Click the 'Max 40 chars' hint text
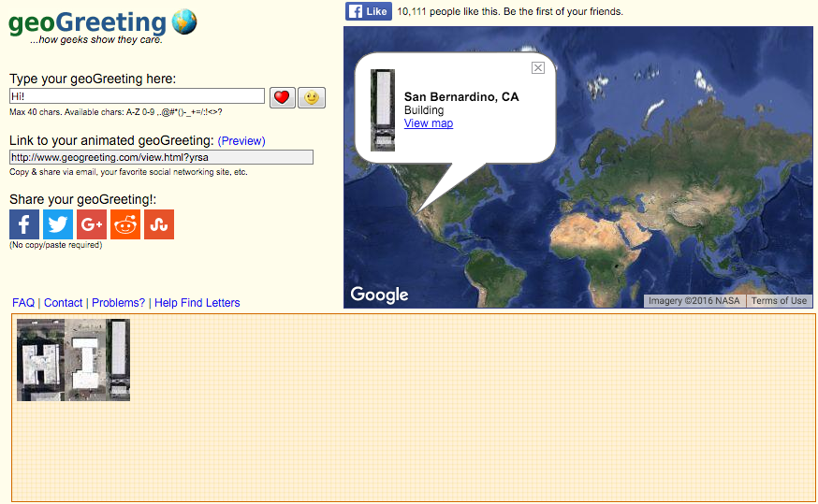Viewport: 818px width, 504px height. pos(116,112)
